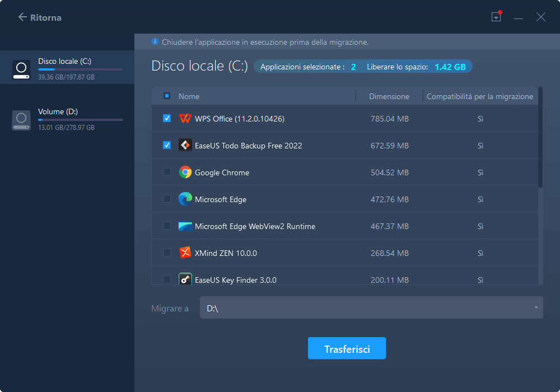Check the Microsoft Edge checkbox
The width and height of the screenshot is (560, 392).
tap(167, 199)
